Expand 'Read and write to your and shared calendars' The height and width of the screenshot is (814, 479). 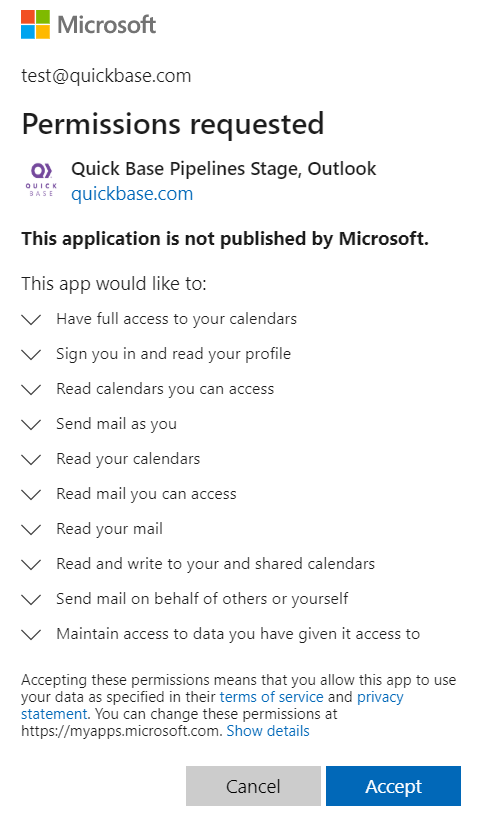32,564
